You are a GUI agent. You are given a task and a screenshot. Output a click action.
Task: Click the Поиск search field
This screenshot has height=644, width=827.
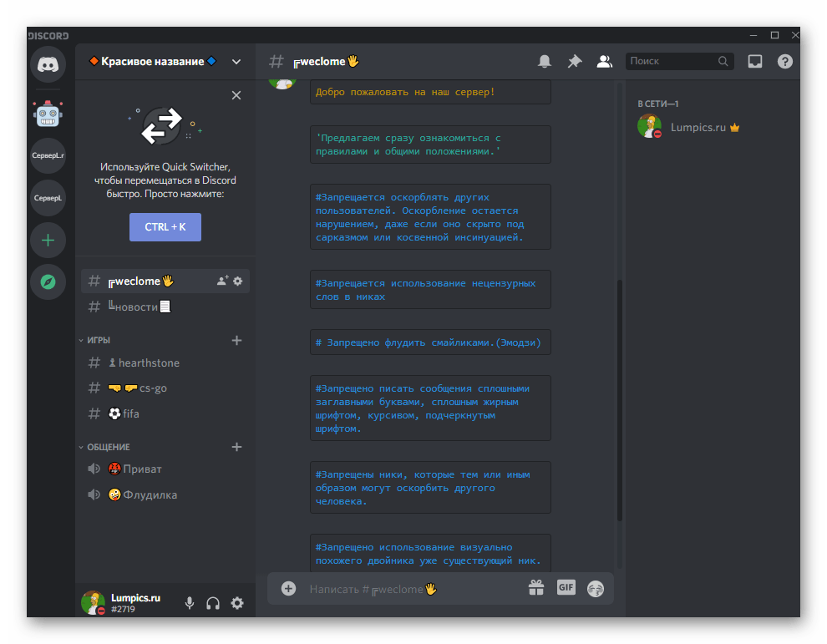[672, 61]
